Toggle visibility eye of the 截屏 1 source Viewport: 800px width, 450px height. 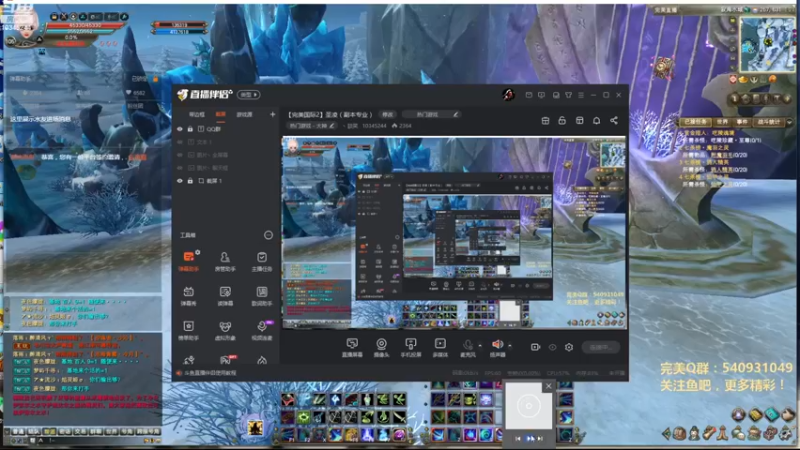180,181
